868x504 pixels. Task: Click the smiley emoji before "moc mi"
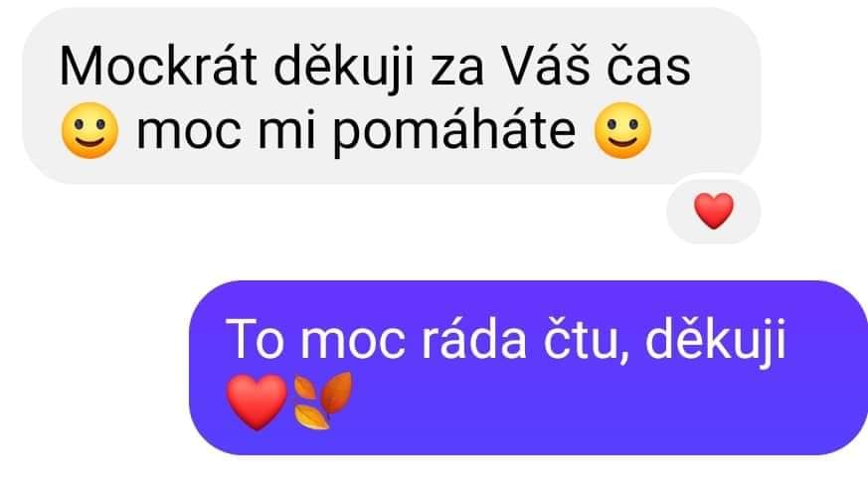90,130
